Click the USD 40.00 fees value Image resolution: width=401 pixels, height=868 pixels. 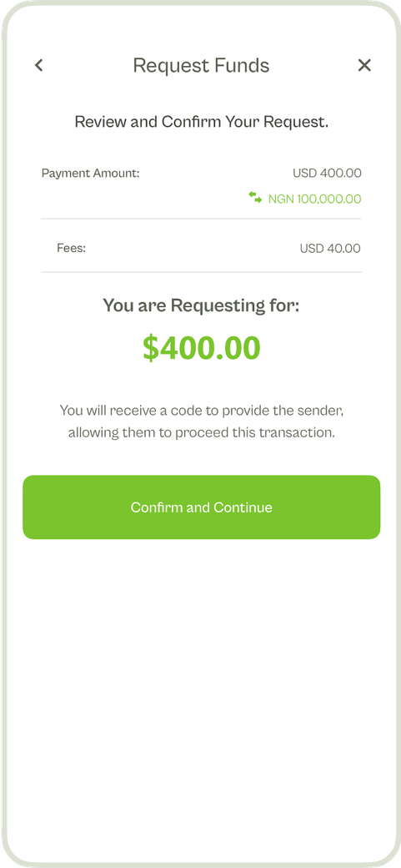(x=330, y=249)
